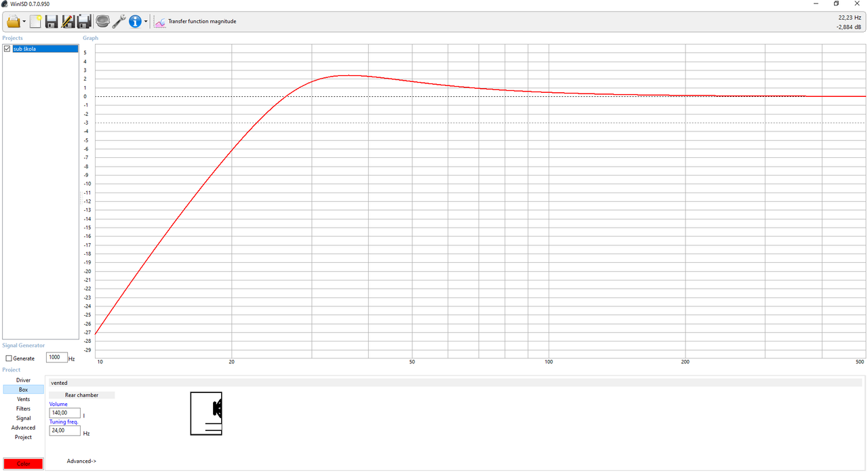
Task: Open project with the folder icon
Action: tap(14, 22)
